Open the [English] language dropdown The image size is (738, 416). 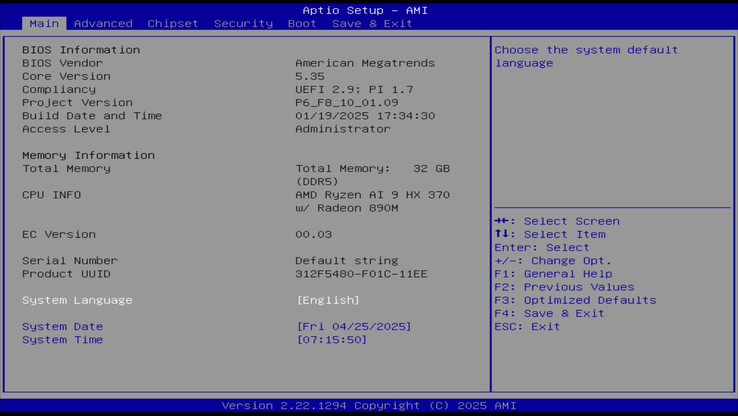pos(328,300)
